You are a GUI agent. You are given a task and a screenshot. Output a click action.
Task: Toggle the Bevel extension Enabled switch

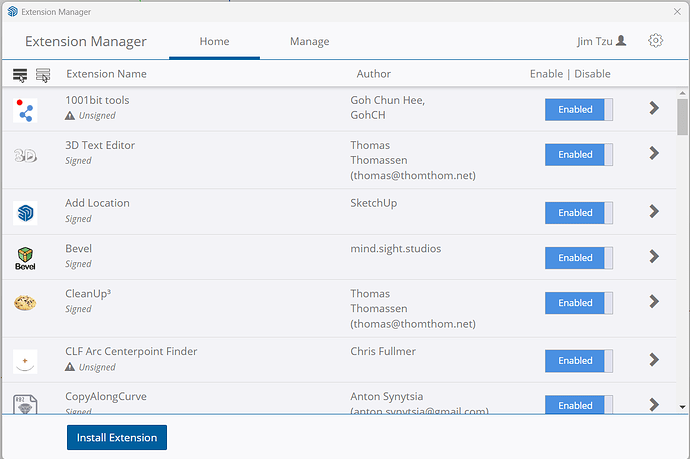pos(579,258)
